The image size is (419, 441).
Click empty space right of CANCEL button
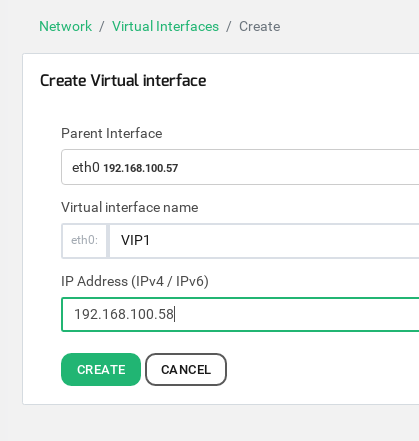tap(317, 369)
